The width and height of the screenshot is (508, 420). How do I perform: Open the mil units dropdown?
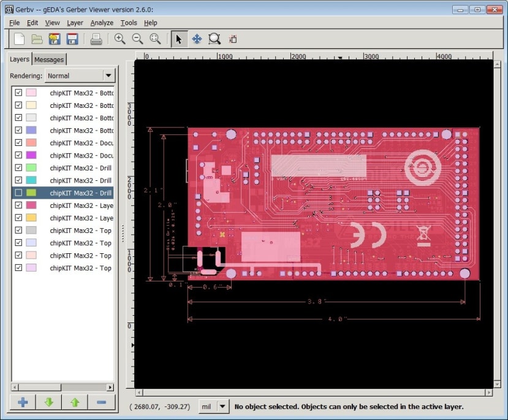point(213,407)
